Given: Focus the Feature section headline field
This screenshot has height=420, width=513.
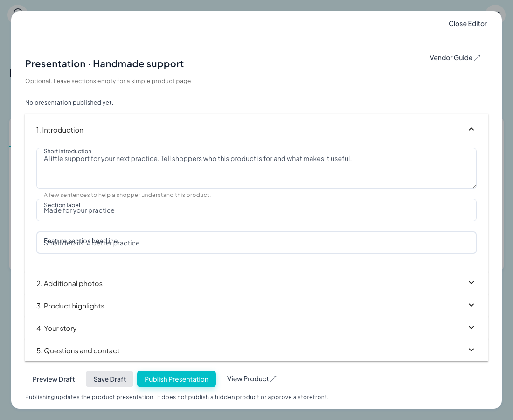Looking at the screenshot, I should pyautogui.click(x=256, y=243).
